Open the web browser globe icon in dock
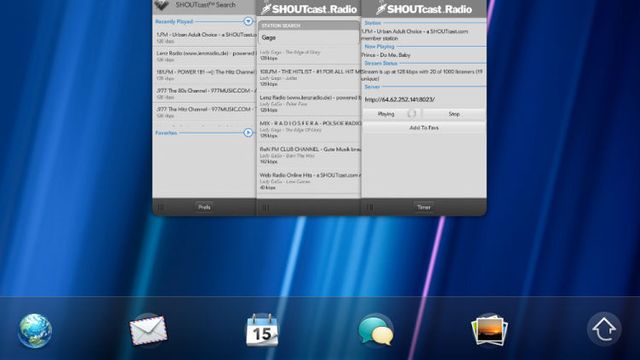640x360 pixels. click(35, 330)
